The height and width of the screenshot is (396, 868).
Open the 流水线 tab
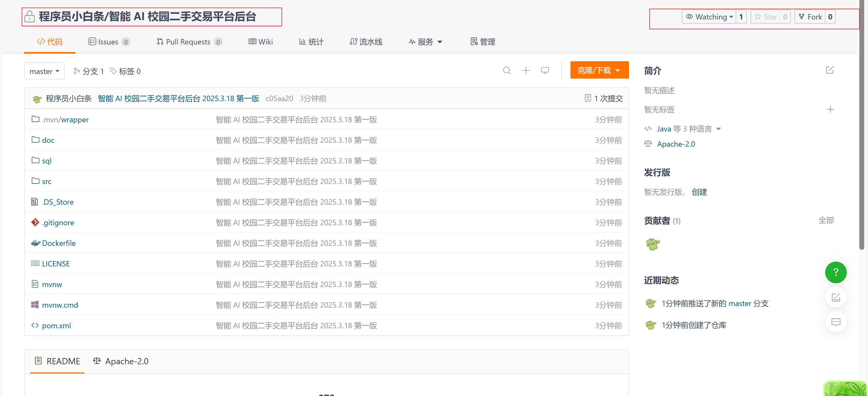pyautogui.click(x=366, y=42)
